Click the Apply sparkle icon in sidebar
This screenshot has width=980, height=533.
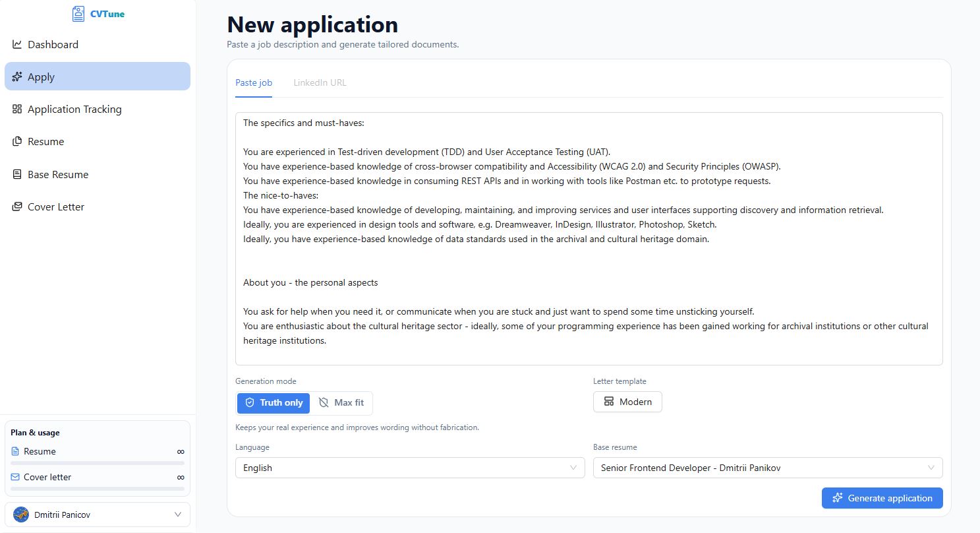[x=17, y=77]
